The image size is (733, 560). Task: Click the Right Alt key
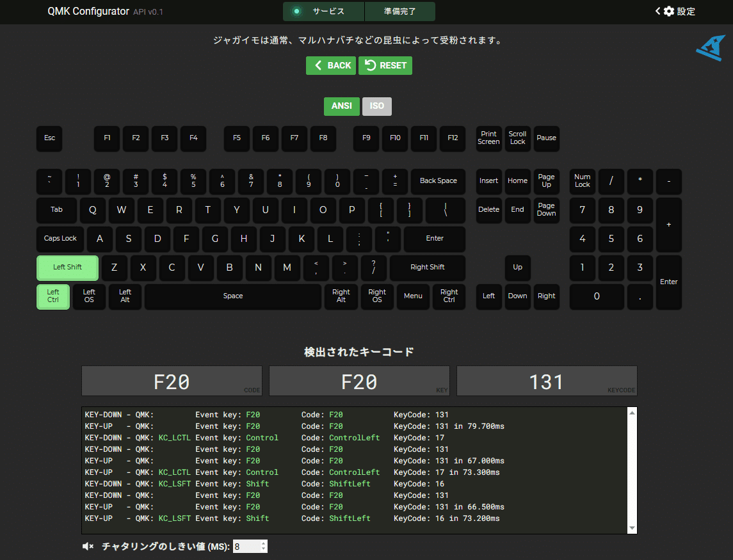(341, 296)
